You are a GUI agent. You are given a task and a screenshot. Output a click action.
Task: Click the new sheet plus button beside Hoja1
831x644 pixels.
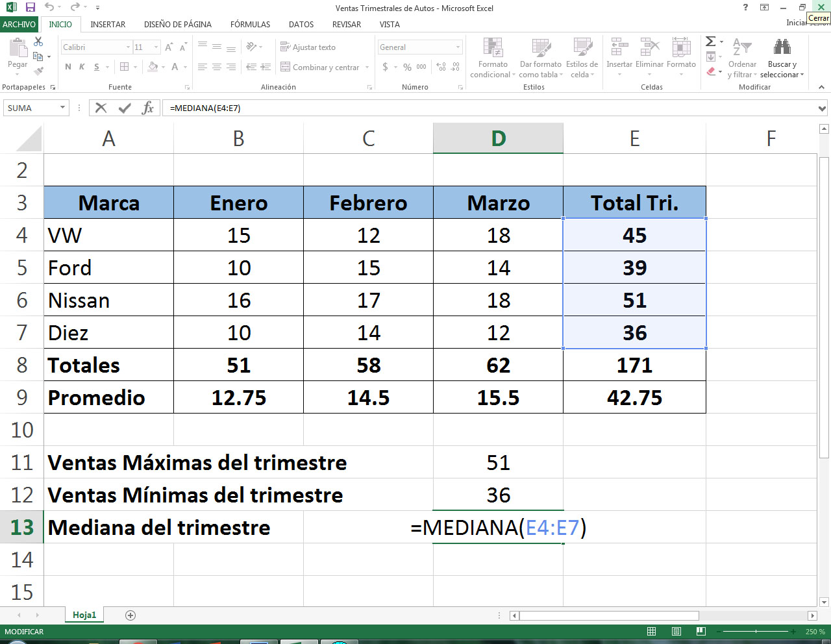(x=130, y=614)
